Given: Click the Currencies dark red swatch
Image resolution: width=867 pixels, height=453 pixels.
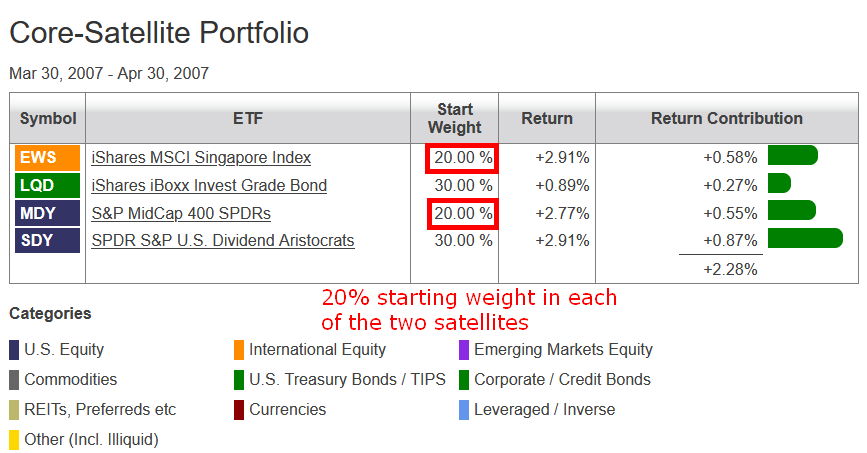Looking at the screenshot, I should (x=239, y=410).
